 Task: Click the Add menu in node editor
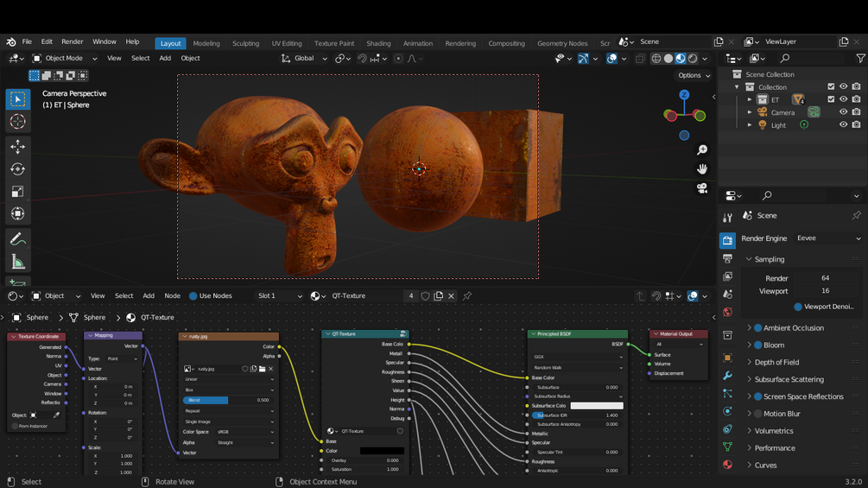tap(149, 296)
